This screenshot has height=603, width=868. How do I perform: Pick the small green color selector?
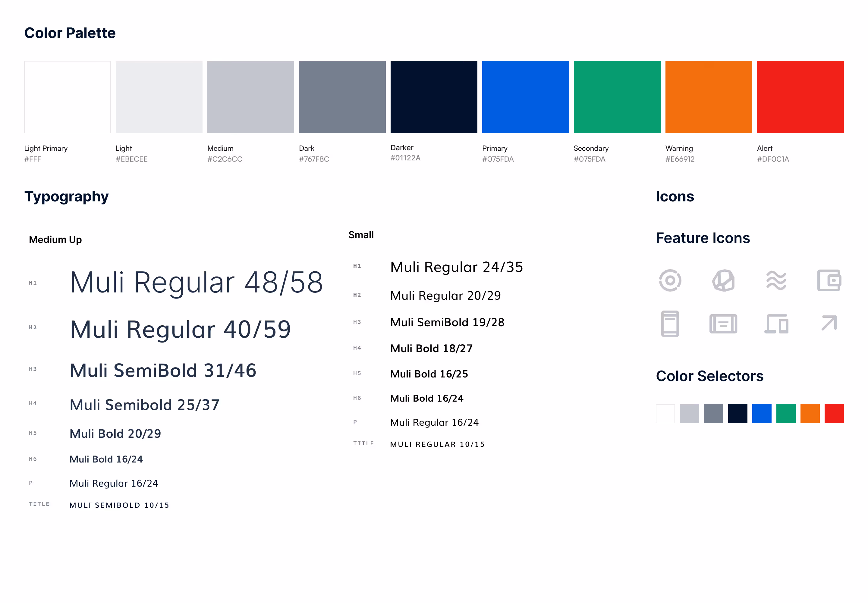click(786, 413)
